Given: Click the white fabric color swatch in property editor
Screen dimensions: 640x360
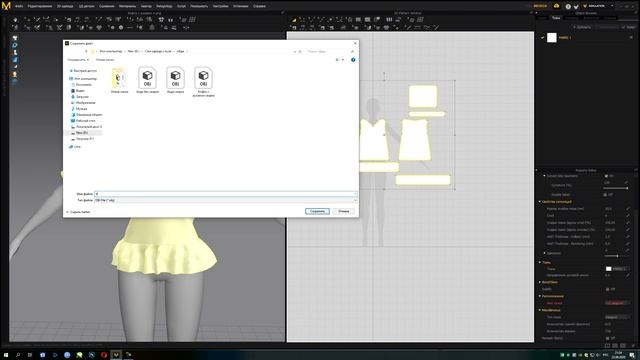Looking at the screenshot, I should 609,269.
